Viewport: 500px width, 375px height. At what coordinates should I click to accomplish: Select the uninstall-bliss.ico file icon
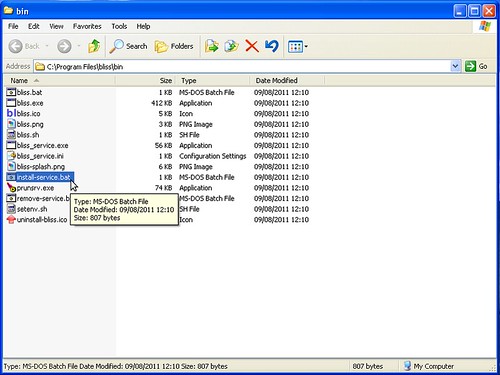point(11,220)
